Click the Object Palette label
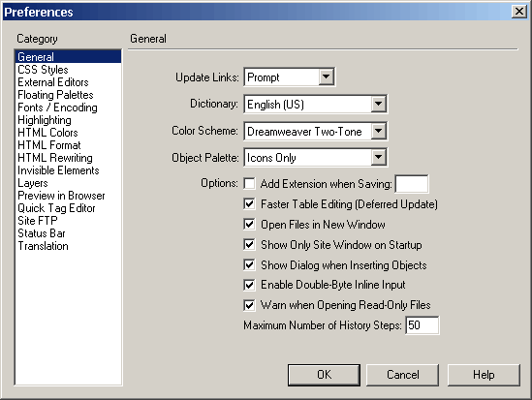This screenshot has height=400, width=532. point(205,158)
